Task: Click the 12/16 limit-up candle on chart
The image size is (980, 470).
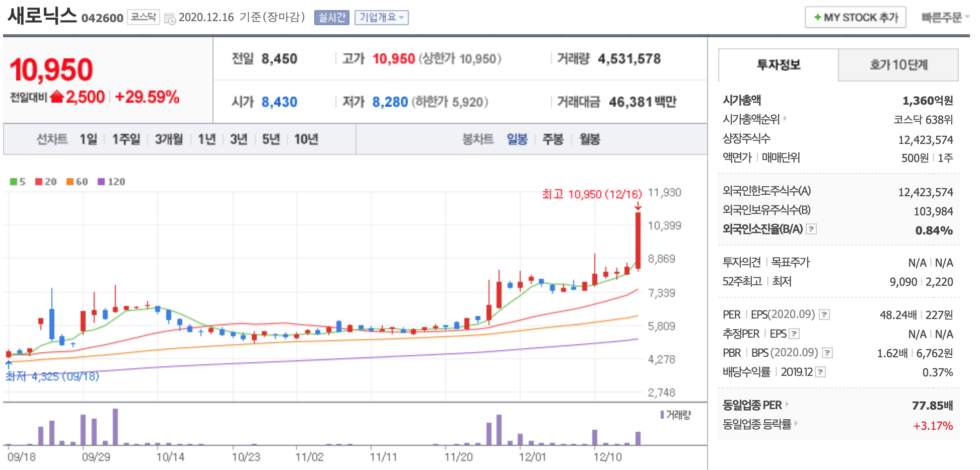Action: click(638, 240)
